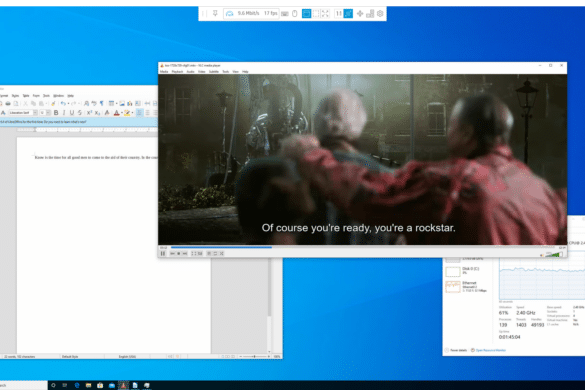585x390 pixels.
Task: Toggle formatting marks pilcrow icon
Action: pos(101,103)
